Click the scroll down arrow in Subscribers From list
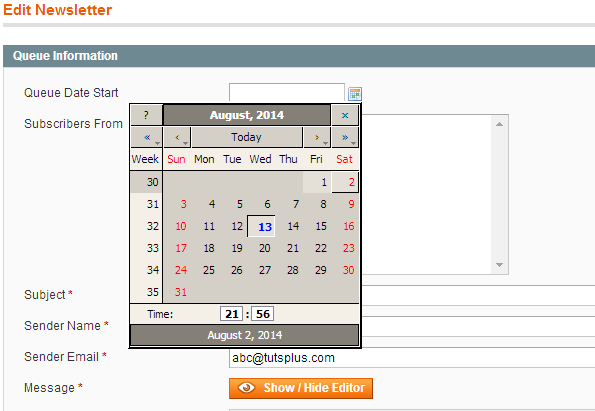595x411 pixels. [499, 265]
